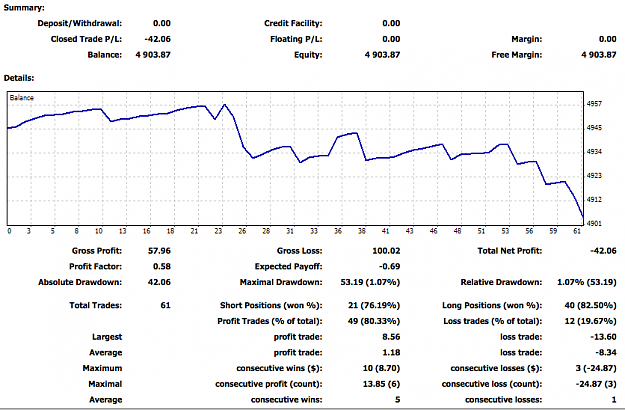Click the average loss trade value -8.34
625x410 pixels.
[605, 353]
